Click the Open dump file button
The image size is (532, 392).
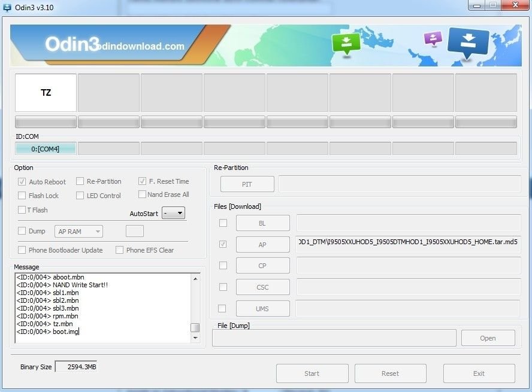[488, 338]
